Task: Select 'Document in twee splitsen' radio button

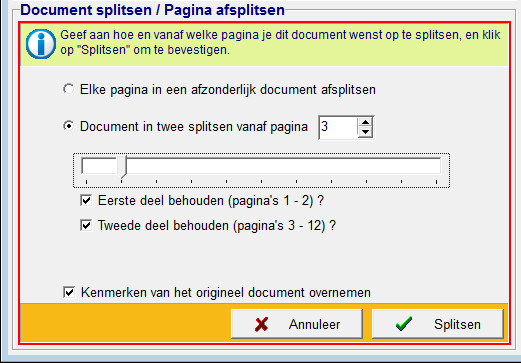Action: pos(69,126)
